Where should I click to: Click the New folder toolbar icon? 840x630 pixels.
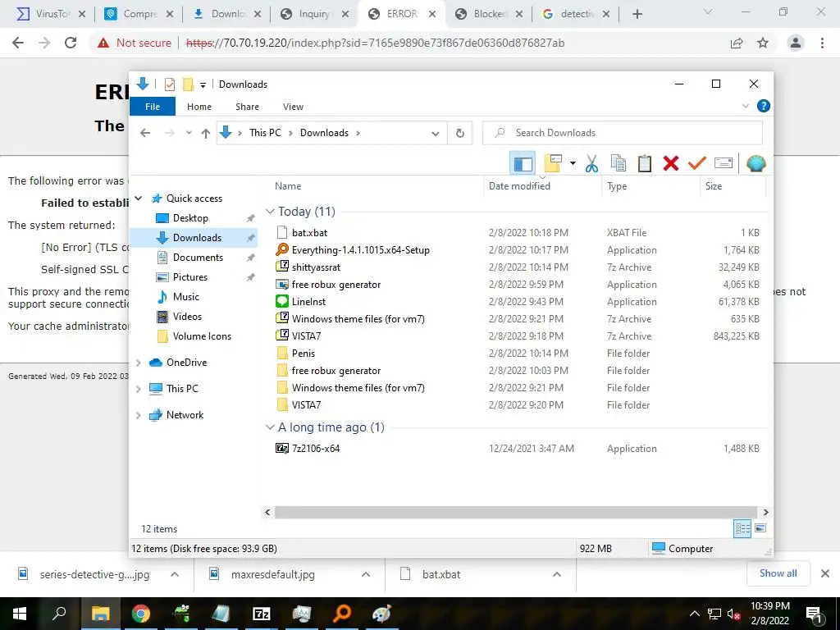(x=552, y=163)
